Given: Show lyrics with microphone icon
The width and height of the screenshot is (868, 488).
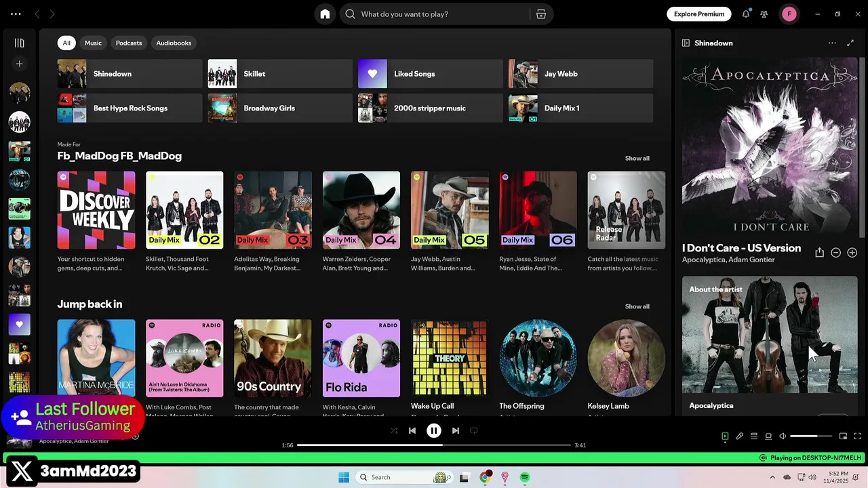Looking at the screenshot, I should point(740,436).
